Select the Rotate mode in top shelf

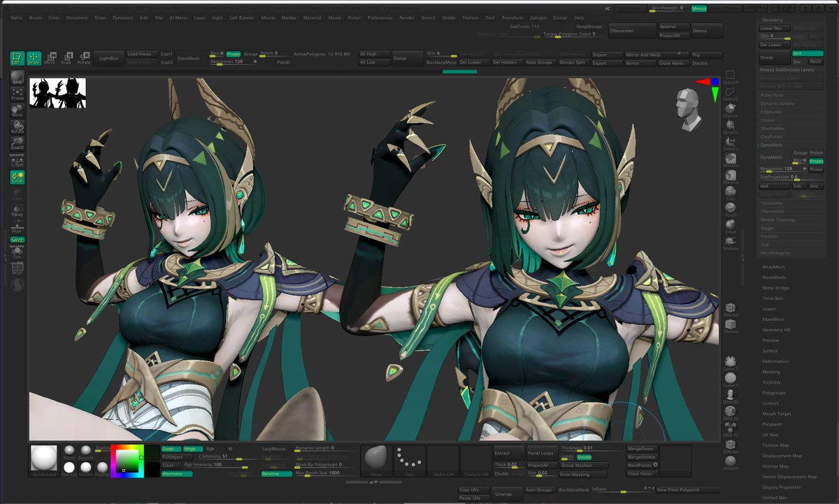click(x=84, y=58)
